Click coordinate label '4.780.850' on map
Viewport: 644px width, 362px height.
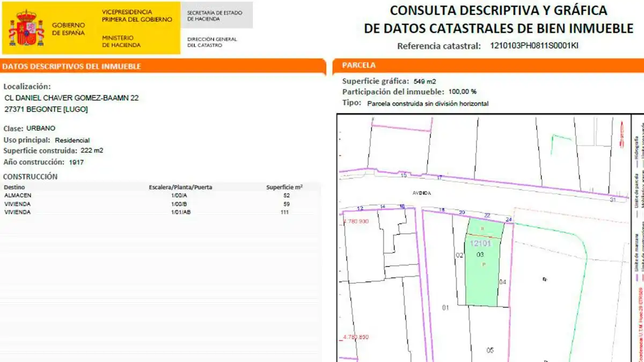(355, 337)
